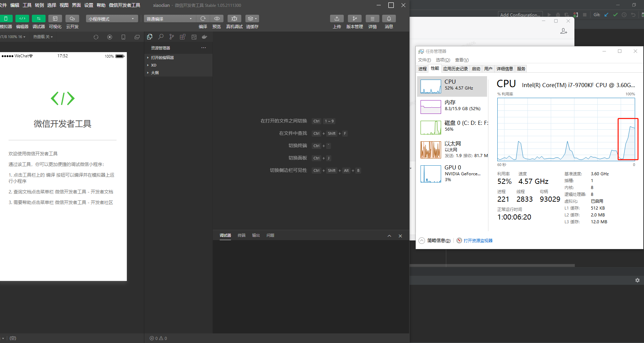The image size is (644, 343).
Task: Open the 小程序模式 mode dropdown
Action: click(112, 19)
